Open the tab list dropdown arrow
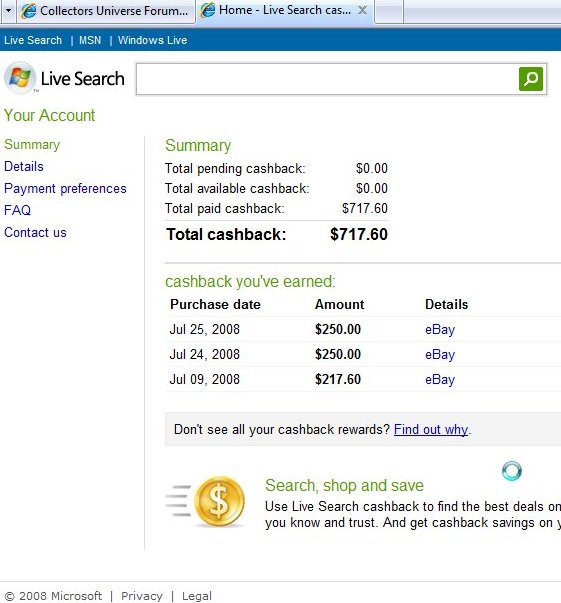The image size is (561, 603). pos(8,11)
